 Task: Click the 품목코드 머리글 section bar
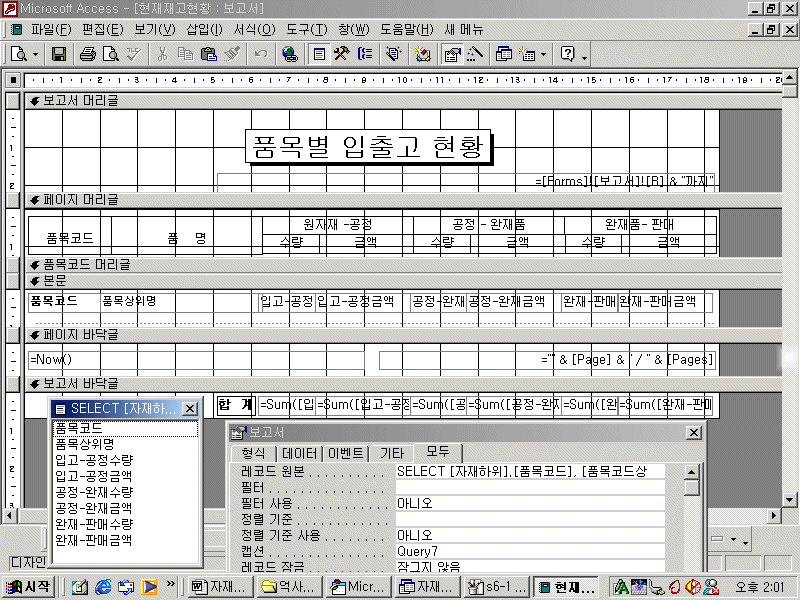(403, 265)
